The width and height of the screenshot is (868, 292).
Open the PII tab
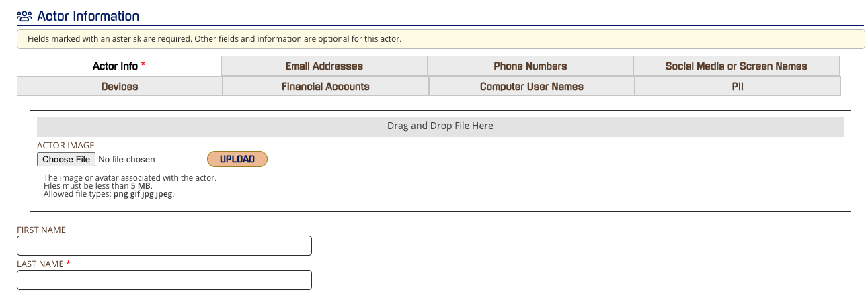pyautogui.click(x=738, y=86)
